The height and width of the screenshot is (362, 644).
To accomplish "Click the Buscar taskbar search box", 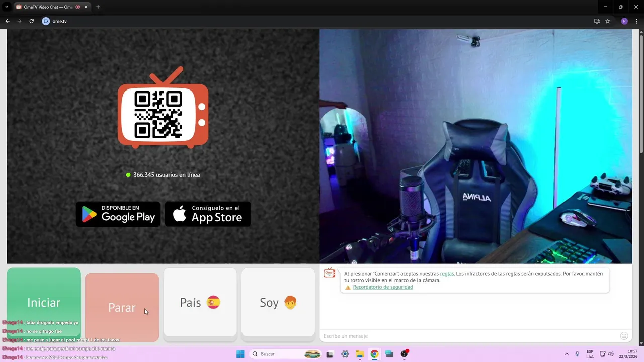I will click(286, 354).
